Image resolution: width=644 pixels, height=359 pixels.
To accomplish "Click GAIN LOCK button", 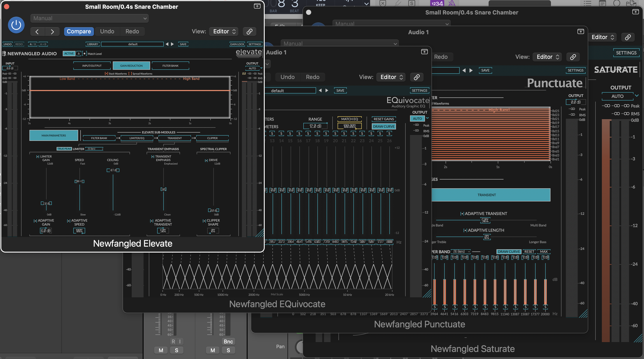I will click(237, 44).
